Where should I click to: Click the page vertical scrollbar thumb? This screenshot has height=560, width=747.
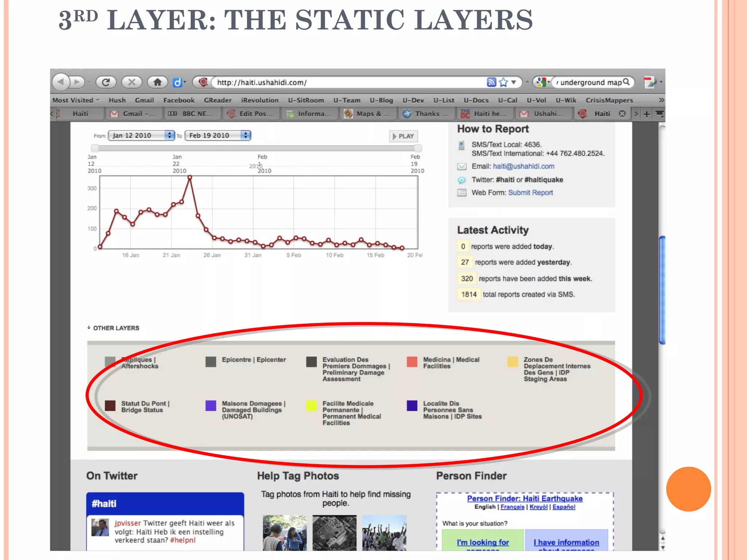pos(662,290)
